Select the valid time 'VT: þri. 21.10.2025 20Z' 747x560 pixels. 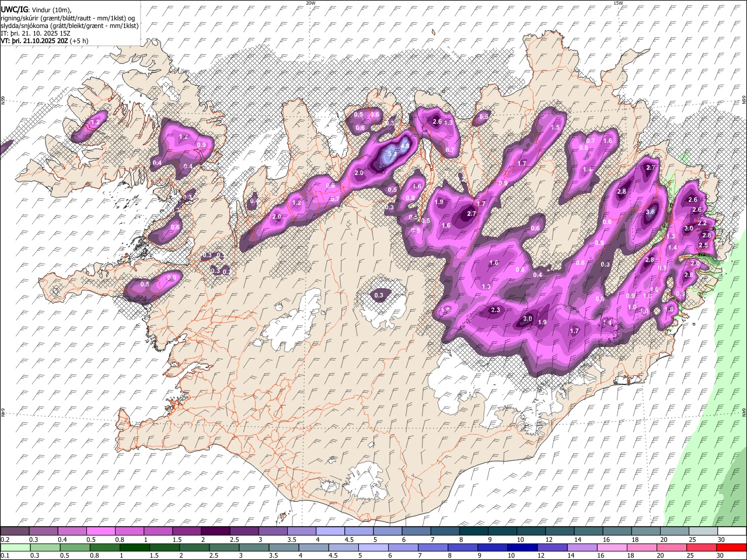click(34, 41)
